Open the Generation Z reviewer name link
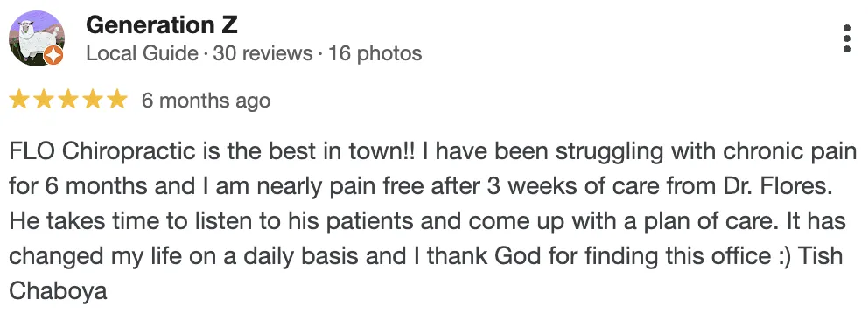 pyautogui.click(x=162, y=24)
